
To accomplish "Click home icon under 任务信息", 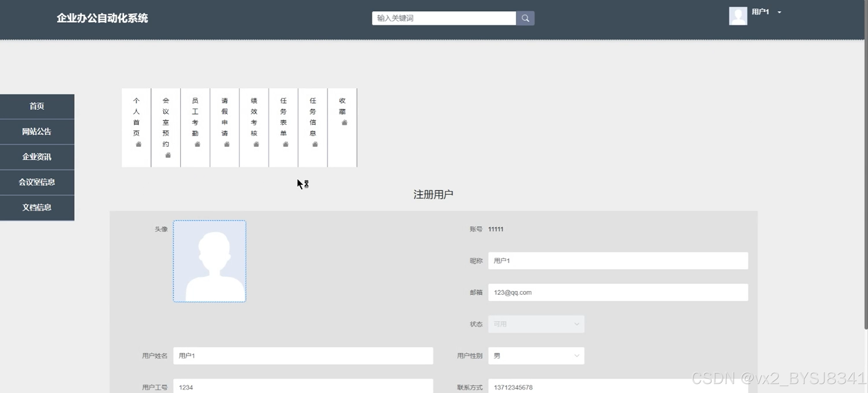I will point(315,144).
